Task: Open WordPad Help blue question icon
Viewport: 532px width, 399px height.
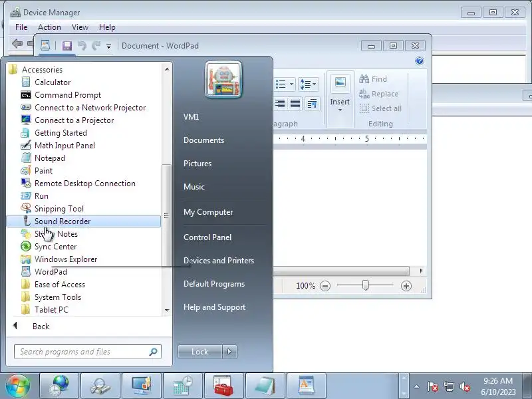Action: [420, 61]
